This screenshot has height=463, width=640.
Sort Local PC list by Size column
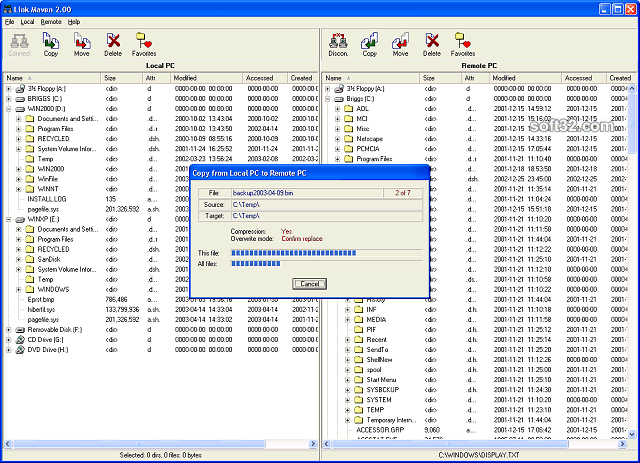121,78
